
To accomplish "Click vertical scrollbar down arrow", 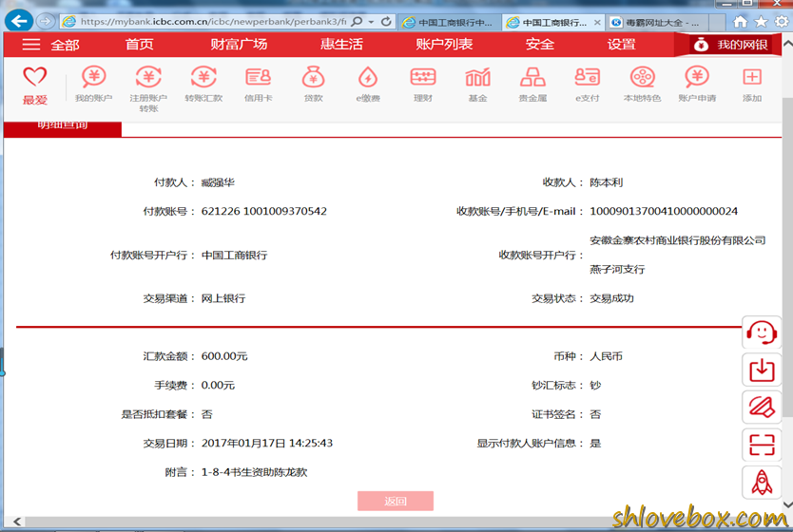I will pyautogui.click(x=787, y=504).
